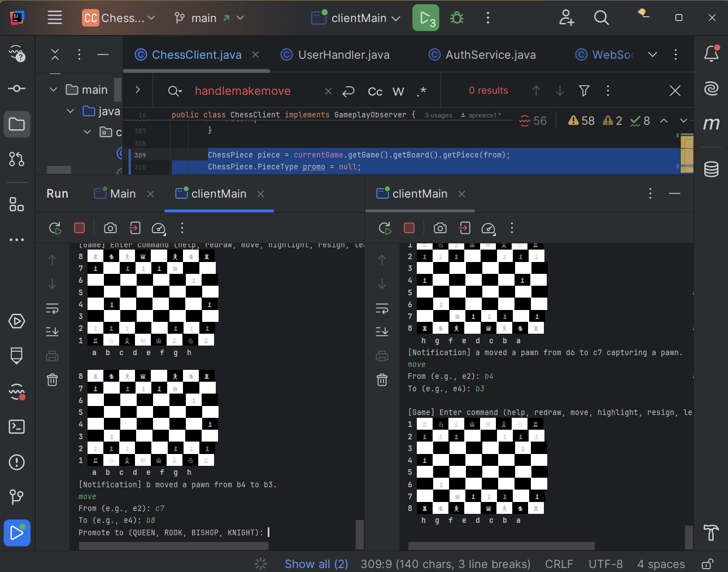The width and height of the screenshot is (728, 572).
Task: Collapse the java folder in tree
Action: point(71,111)
